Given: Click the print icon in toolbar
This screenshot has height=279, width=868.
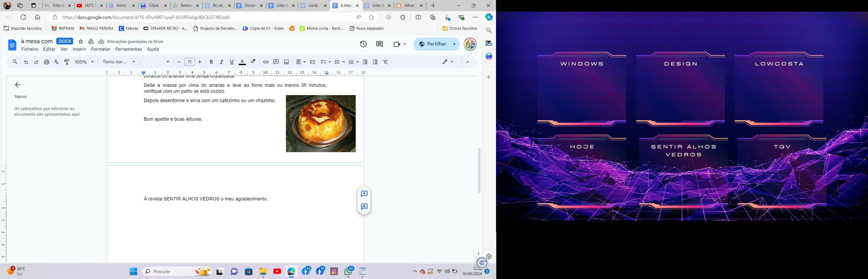Looking at the screenshot, I should point(47,62).
